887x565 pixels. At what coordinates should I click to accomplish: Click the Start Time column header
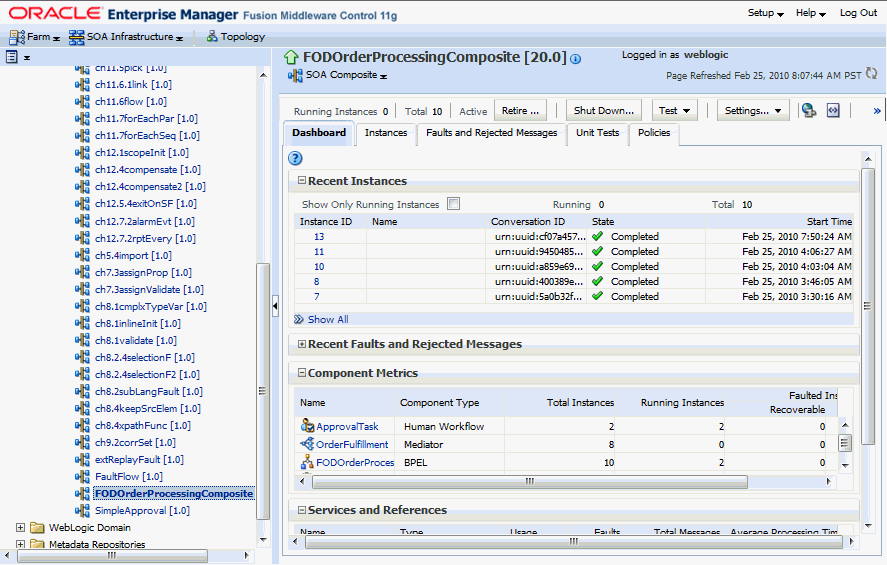click(829, 222)
